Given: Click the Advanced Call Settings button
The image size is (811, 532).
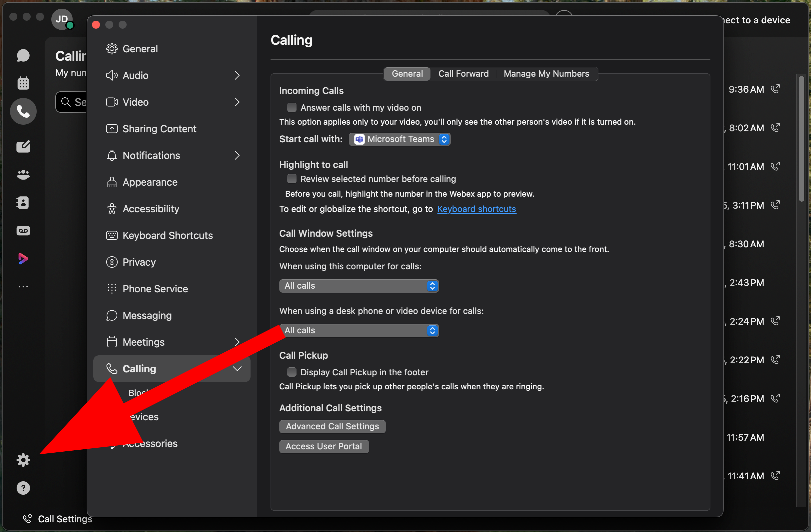Looking at the screenshot, I should 332,426.
